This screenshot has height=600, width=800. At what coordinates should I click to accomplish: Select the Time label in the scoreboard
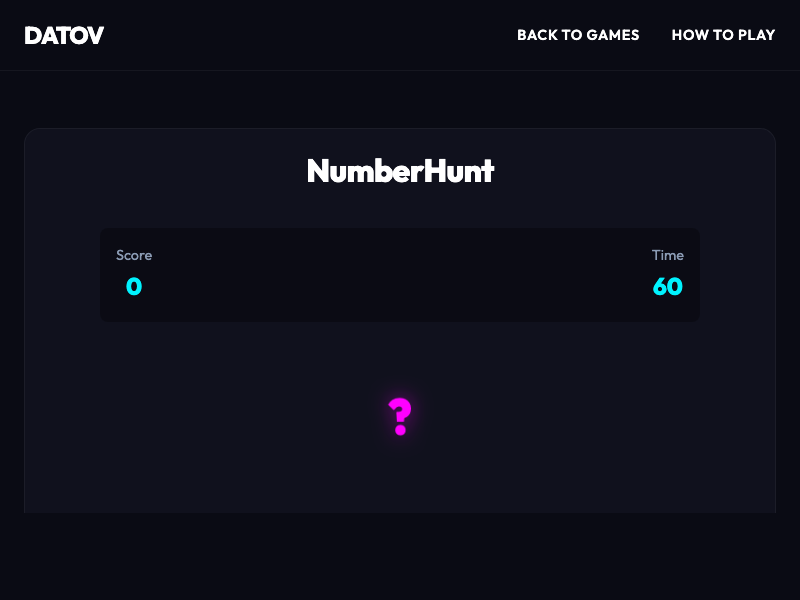click(668, 255)
